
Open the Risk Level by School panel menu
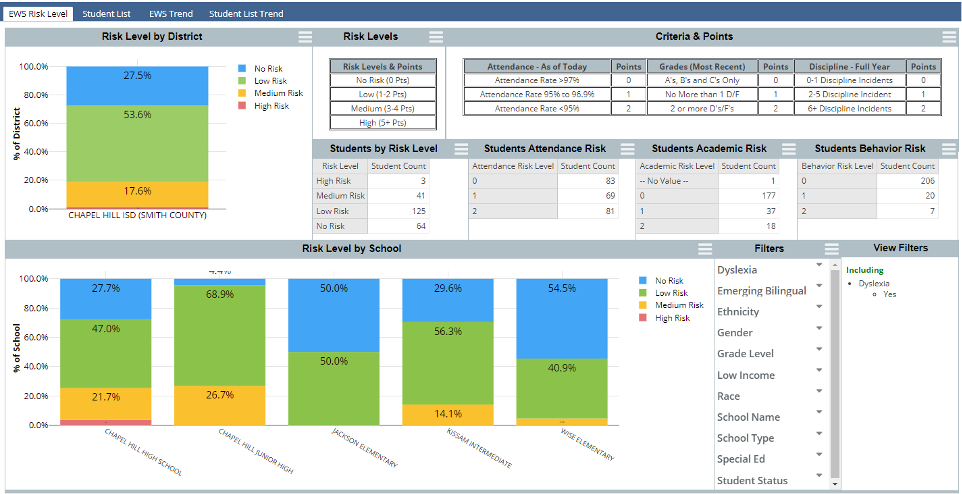tap(706, 249)
